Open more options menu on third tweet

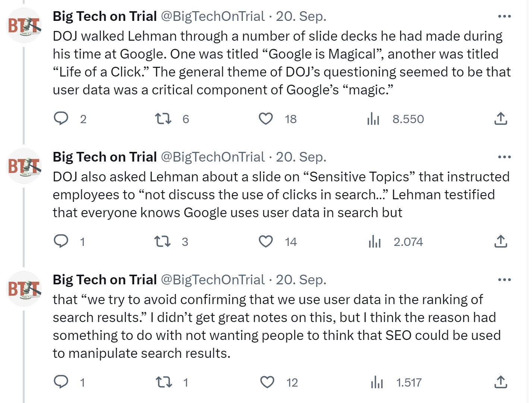[504, 280]
